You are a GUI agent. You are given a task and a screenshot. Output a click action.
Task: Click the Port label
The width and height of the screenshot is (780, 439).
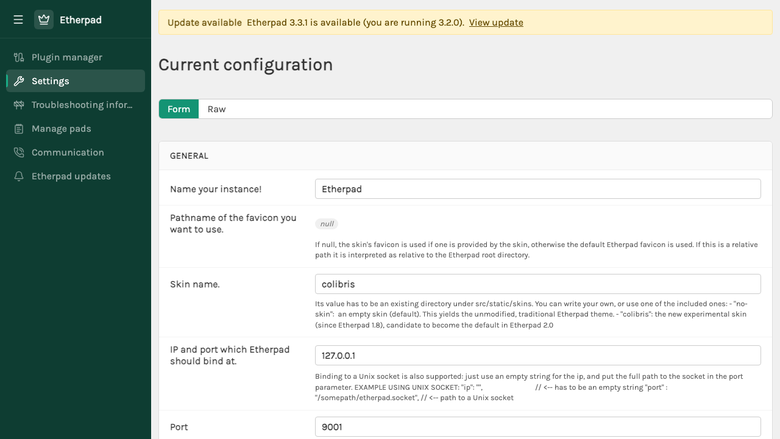[179, 427]
